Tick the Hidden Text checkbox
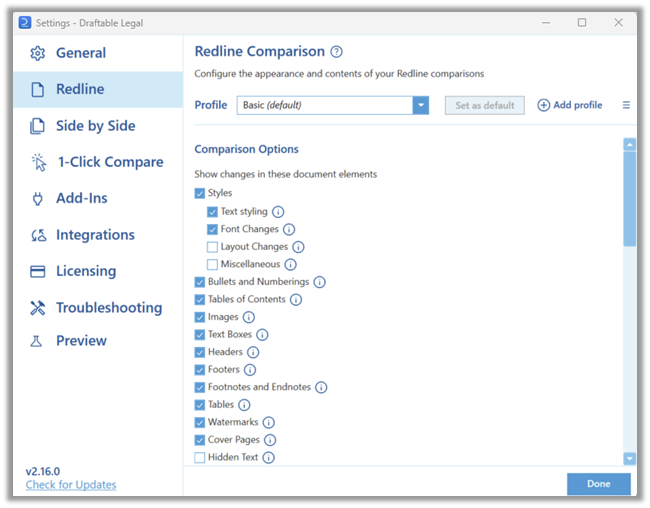 [x=200, y=457]
